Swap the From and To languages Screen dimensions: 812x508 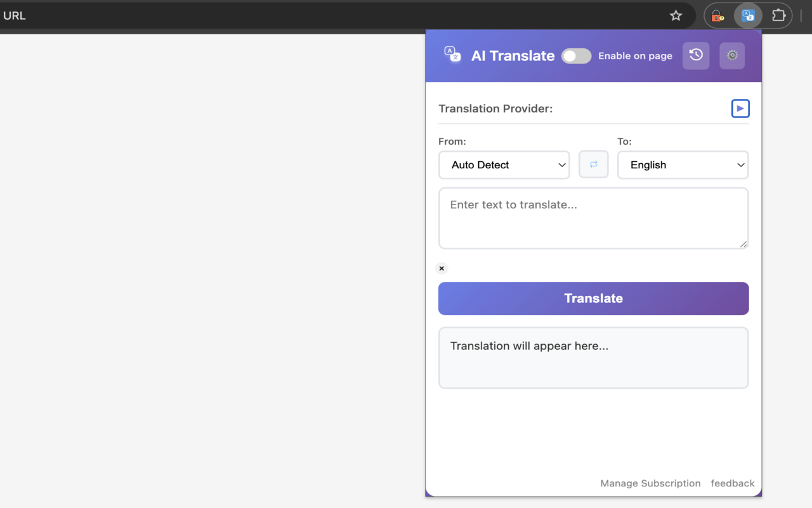point(593,164)
